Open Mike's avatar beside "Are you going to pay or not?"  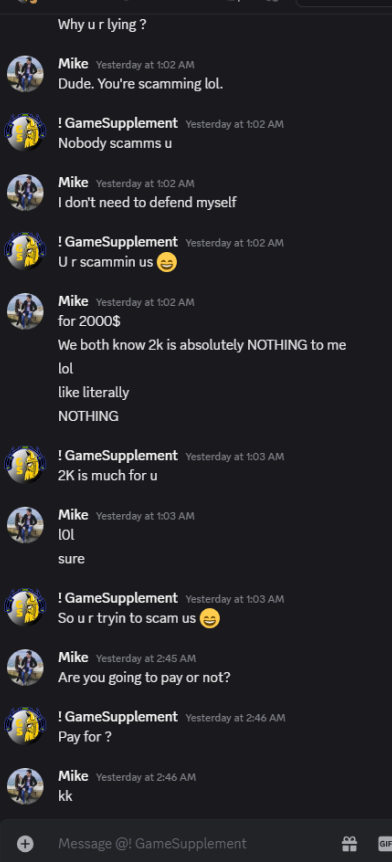point(25,667)
